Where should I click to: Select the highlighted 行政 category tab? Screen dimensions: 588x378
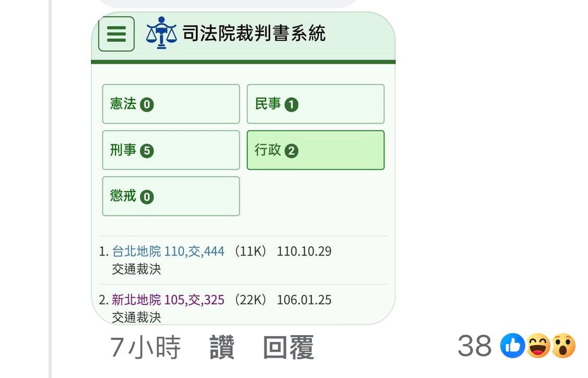pyautogui.click(x=315, y=150)
